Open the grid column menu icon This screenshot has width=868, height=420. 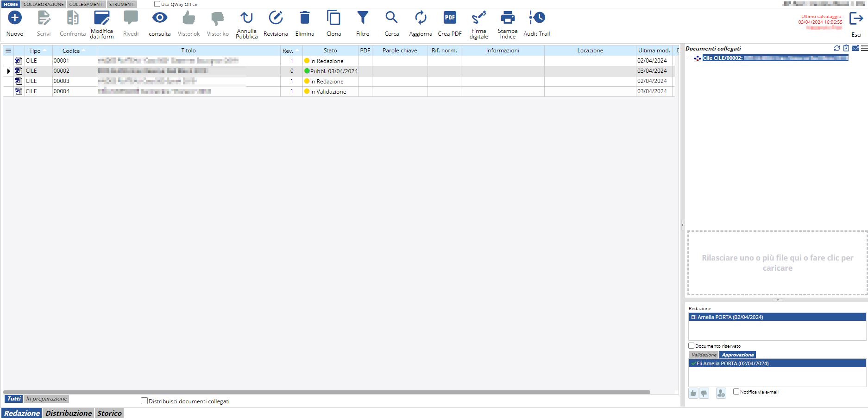(8, 51)
